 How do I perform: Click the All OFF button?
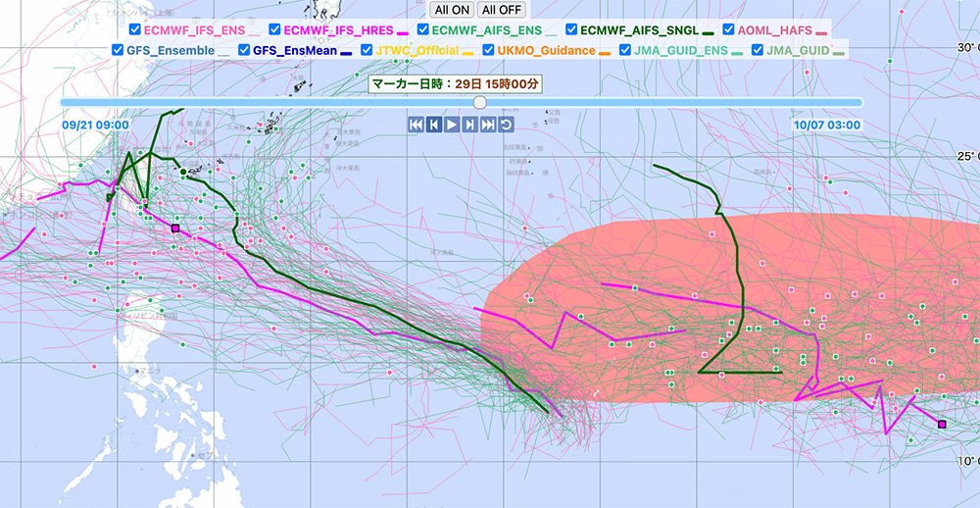[x=501, y=10]
